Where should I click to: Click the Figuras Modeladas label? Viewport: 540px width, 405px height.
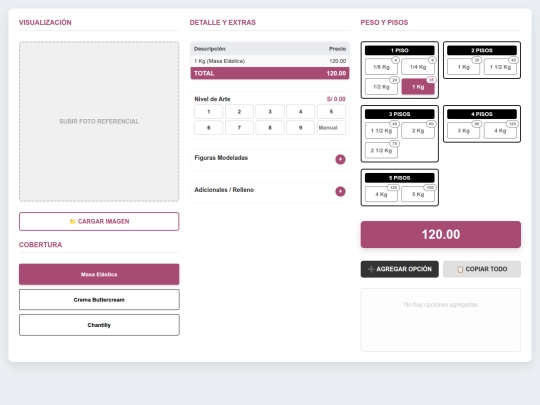tap(221, 158)
